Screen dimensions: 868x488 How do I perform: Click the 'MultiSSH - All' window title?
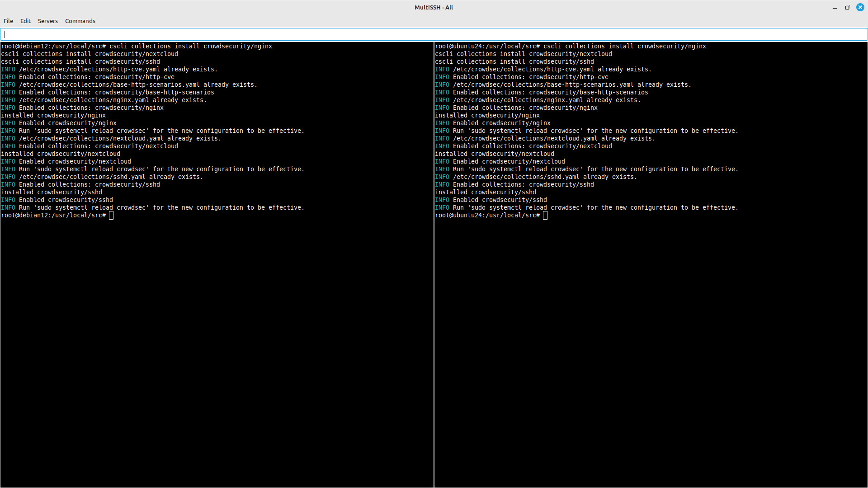click(434, 7)
